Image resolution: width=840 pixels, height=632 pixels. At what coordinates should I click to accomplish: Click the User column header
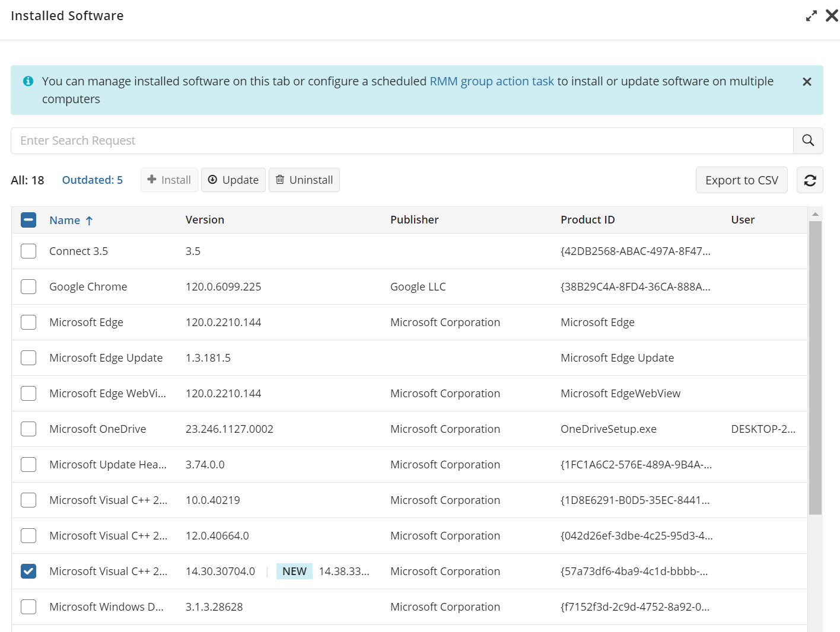(743, 220)
